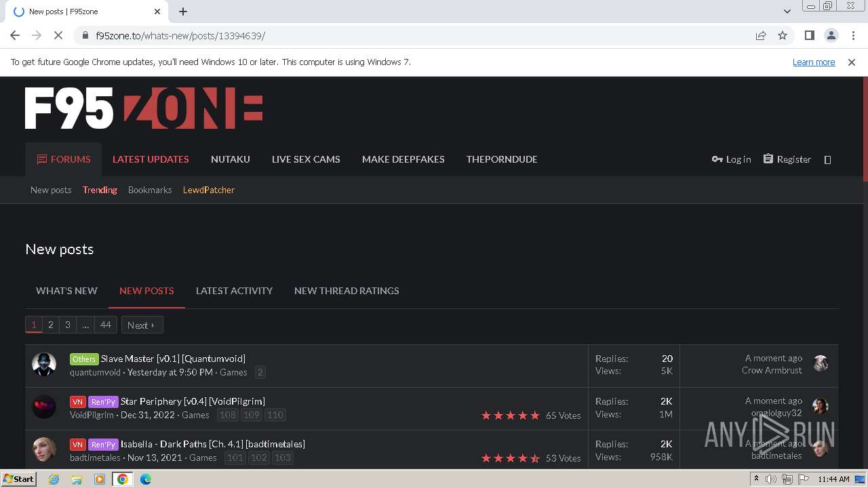Switch to the Latest Activity tab
Image resolution: width=868 pixels, height=488 pixels.
tap(234, 291)
